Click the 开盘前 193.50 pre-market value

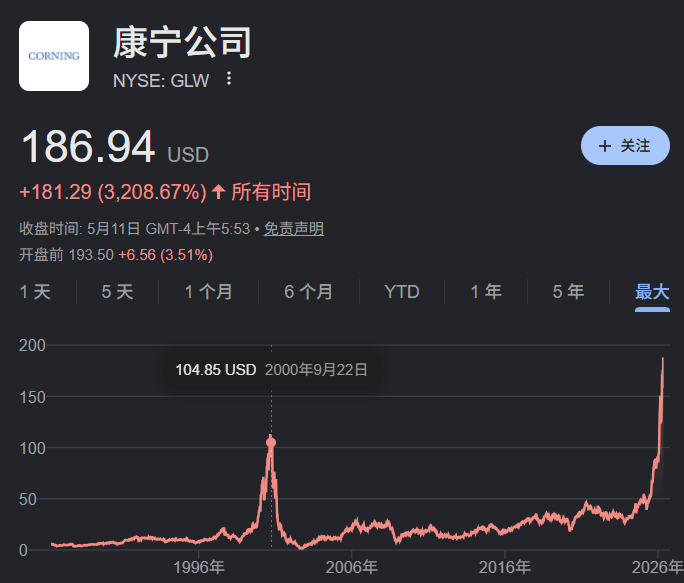coord(66,255)
